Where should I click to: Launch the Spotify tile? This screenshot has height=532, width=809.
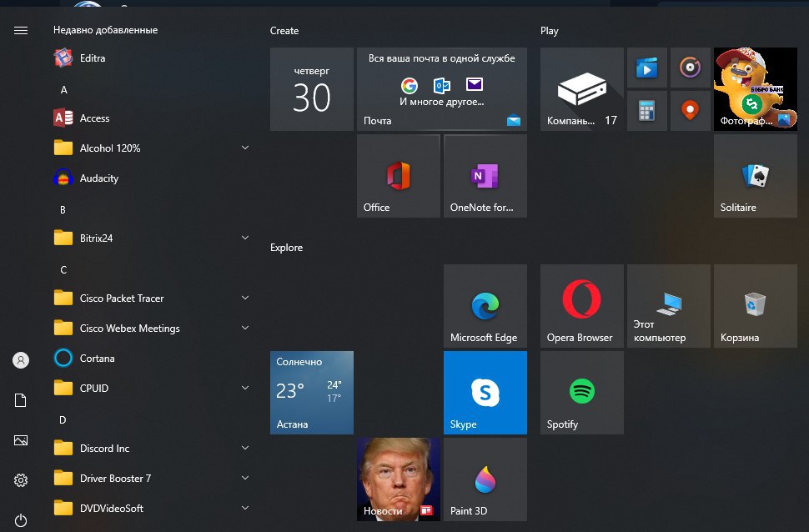coord(582,393)
